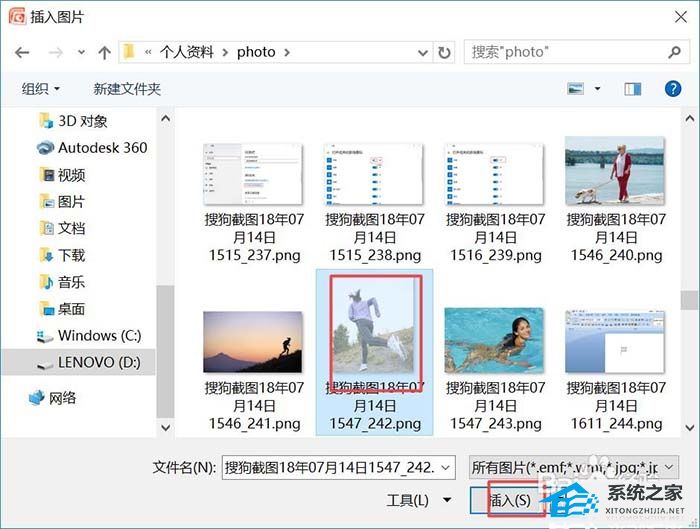Select thumbnail of 1515_237.png

pyautogui.click(x=253, y=174)
